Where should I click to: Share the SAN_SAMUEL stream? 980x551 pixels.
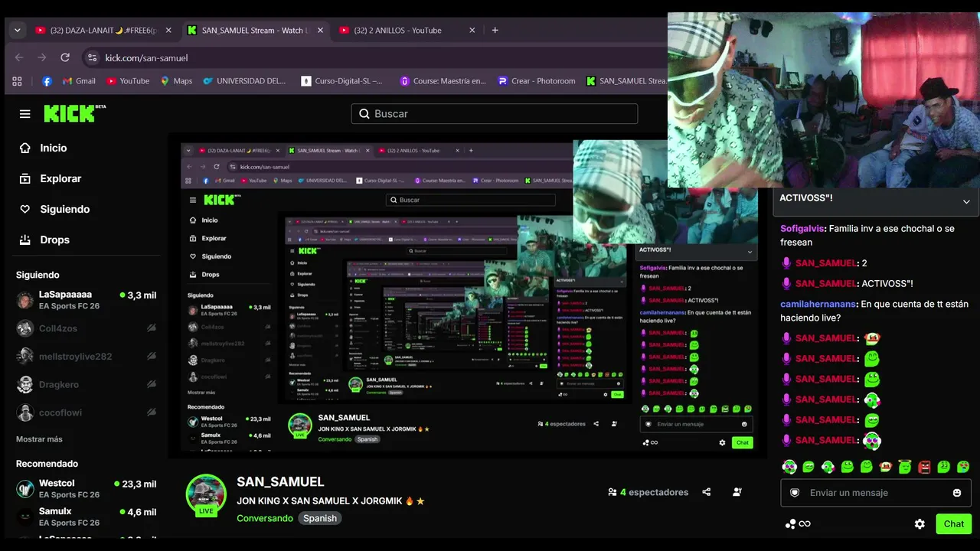707,492
